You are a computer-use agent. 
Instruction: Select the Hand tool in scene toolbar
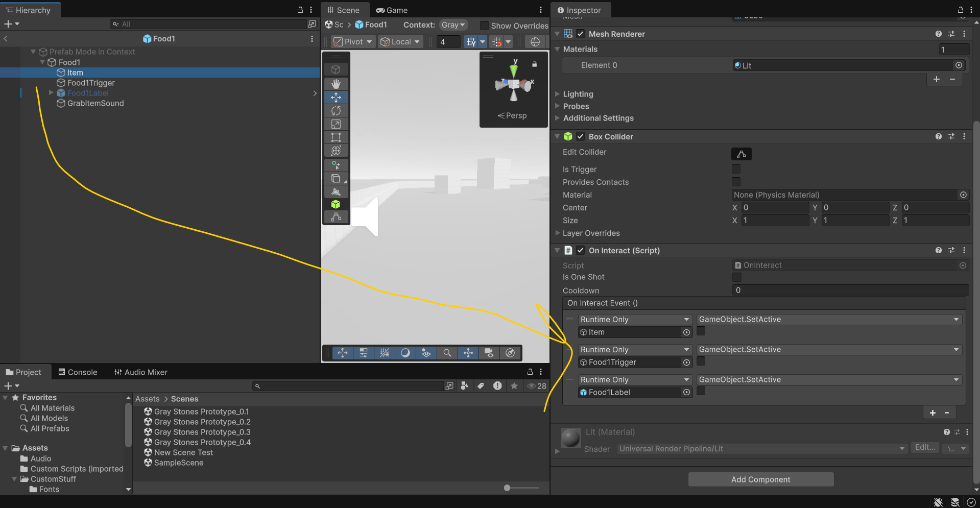coord(336,84)
